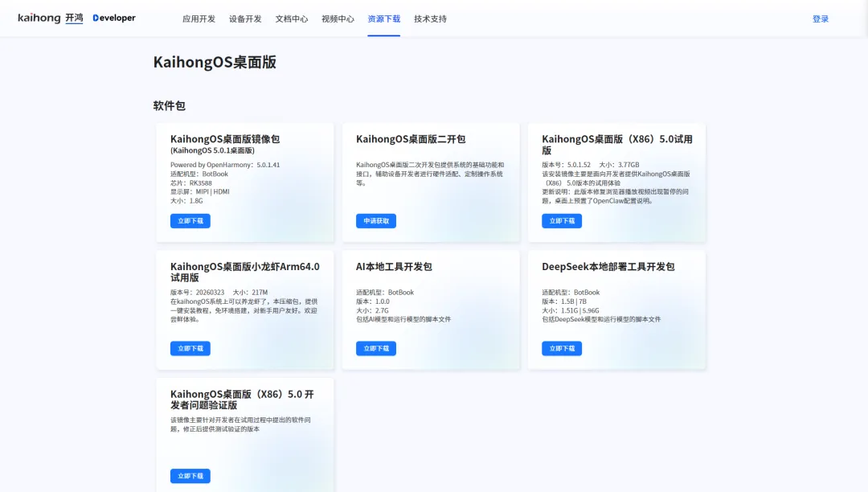Select the 资源下载 tab
This screenshot has width=868, height=492.
coord(383,18)
